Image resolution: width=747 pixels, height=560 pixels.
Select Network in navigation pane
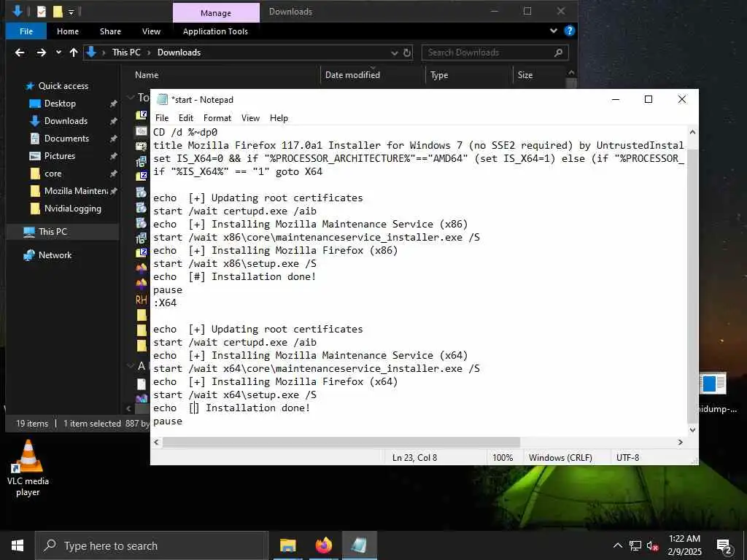click(x=55, y=255)
